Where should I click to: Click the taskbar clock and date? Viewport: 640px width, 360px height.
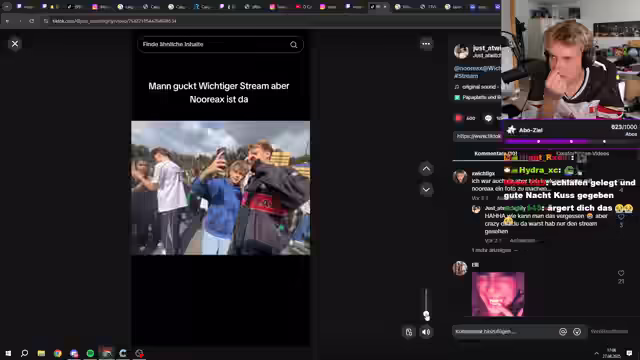point(612,353)
